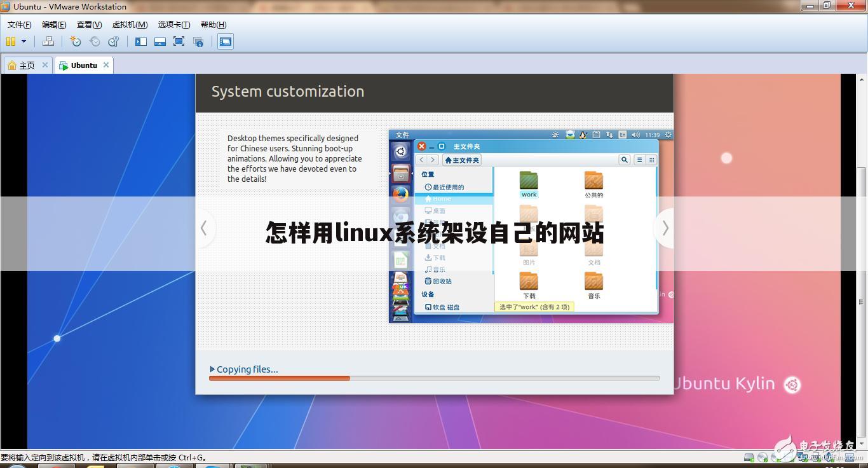Viewport: 868px width, 468px height.
Task: Enter full screen mode for the VM
Action: 179,41
